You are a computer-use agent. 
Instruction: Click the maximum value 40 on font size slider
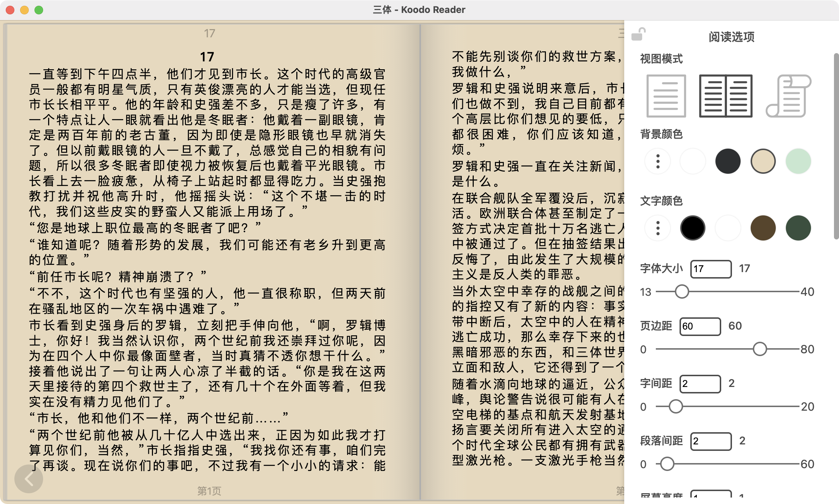click(x=807, y=292)
